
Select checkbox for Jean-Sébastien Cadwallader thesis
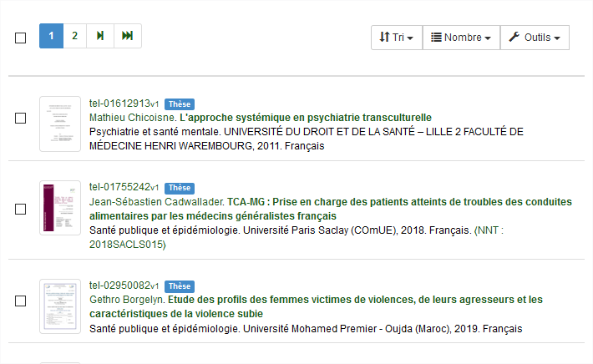pos(20,209)
